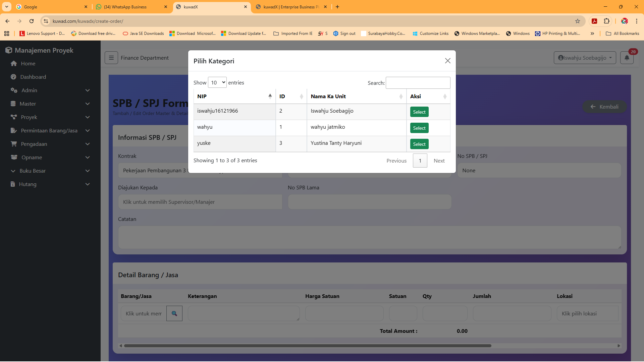
Task: Select wahyu jatmiko row button
Action: 419,128
